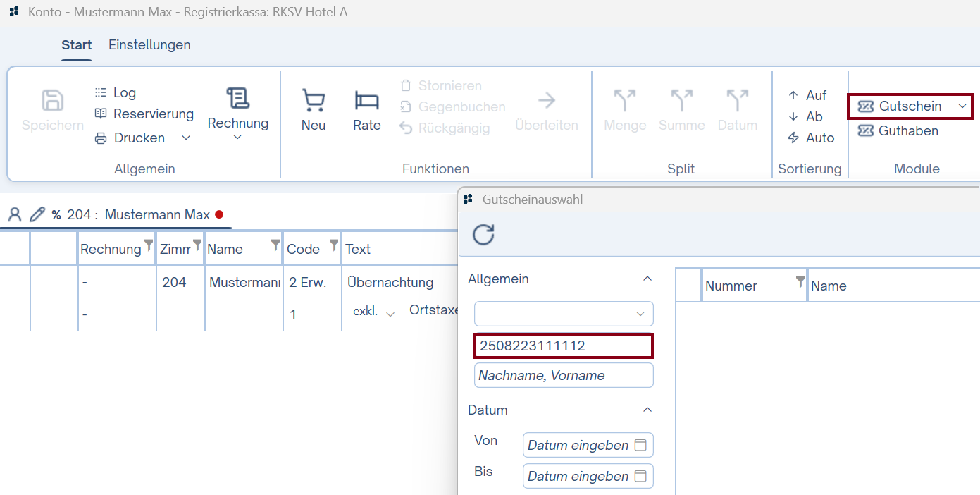This screenshot has width=980, height=495.
Task: Click the Neu shopping cart icon
Action: pyautogui.click(x=313, y=102)
